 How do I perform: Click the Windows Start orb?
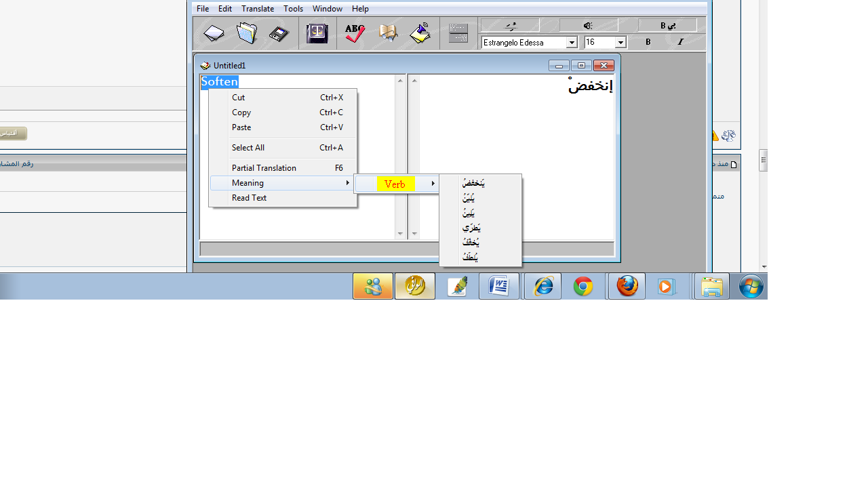coord(751,287)
